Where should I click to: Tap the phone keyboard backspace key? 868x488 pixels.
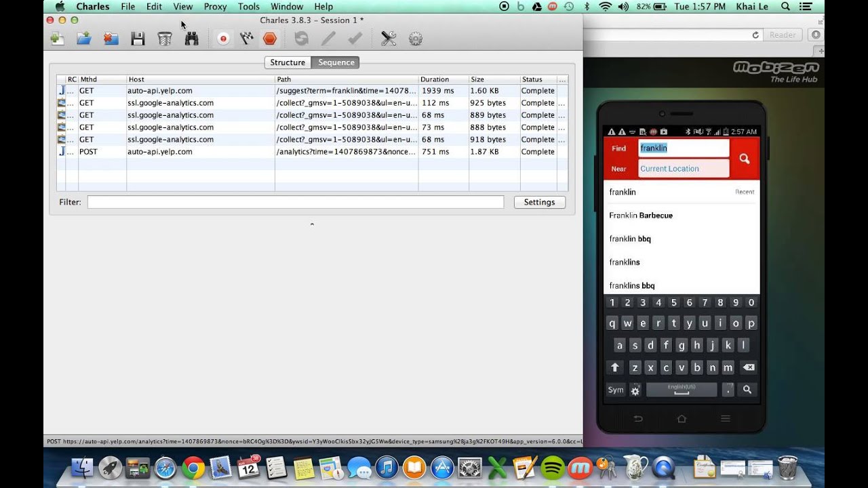(x=748, y=368)
